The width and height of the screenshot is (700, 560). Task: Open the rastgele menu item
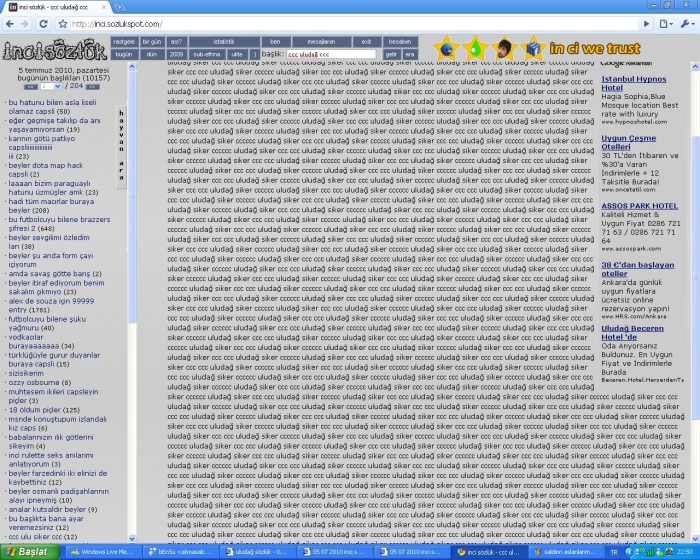[124, 42]
